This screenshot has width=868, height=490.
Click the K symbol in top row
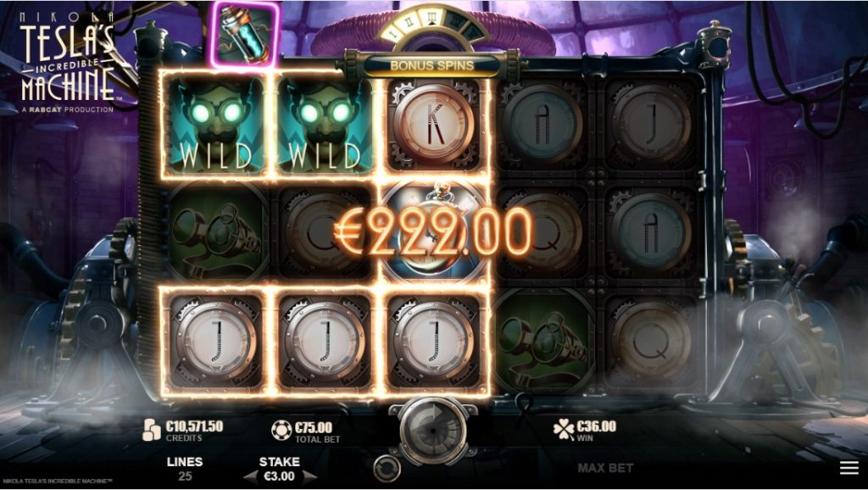point(433,125)
